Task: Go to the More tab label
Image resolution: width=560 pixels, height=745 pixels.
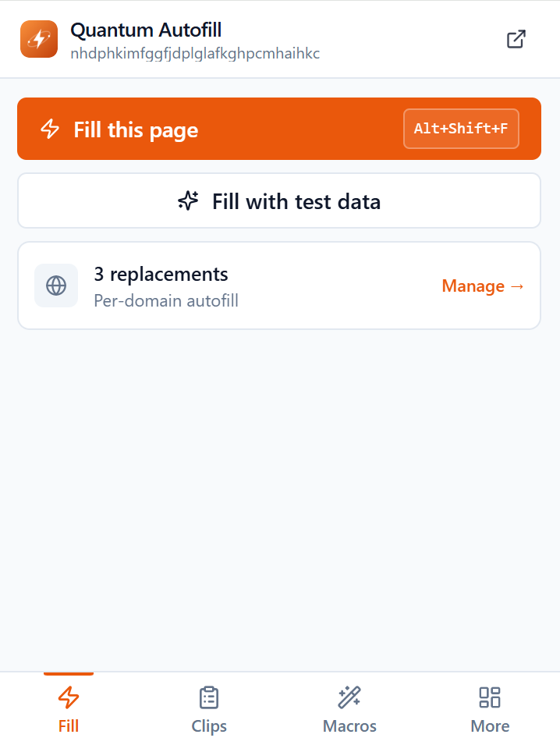Action: click(490, 726)
